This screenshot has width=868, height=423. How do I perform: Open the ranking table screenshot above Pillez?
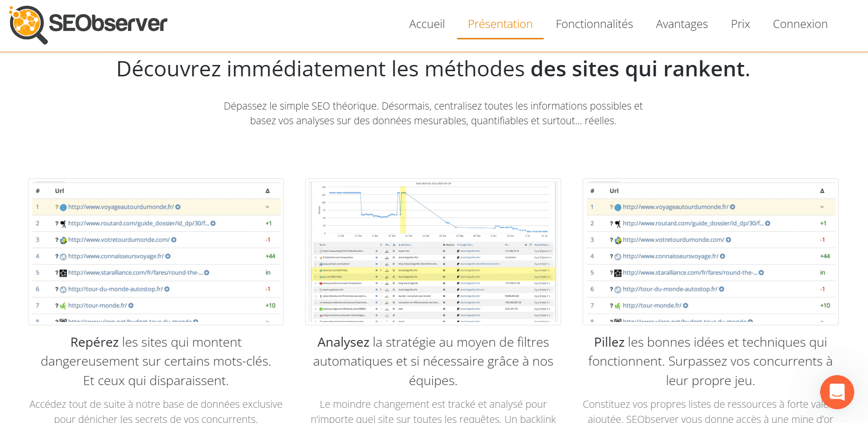click(711, 252)
